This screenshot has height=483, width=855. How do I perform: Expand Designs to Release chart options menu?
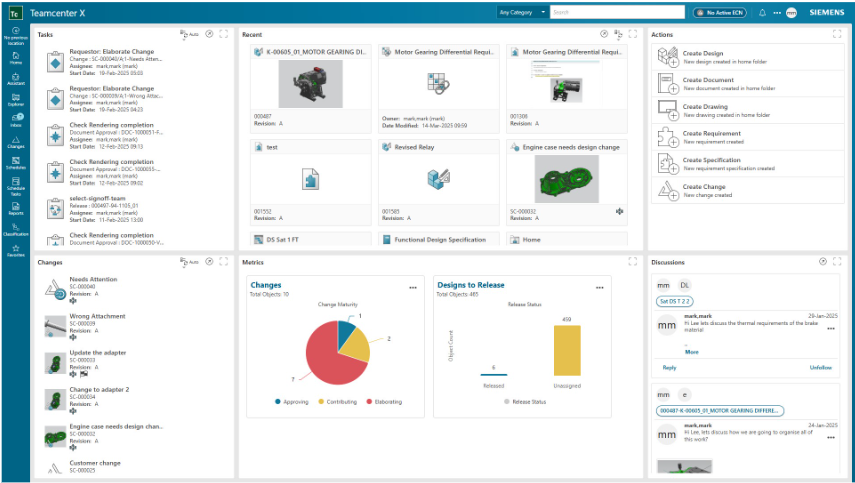pos(600,287)
